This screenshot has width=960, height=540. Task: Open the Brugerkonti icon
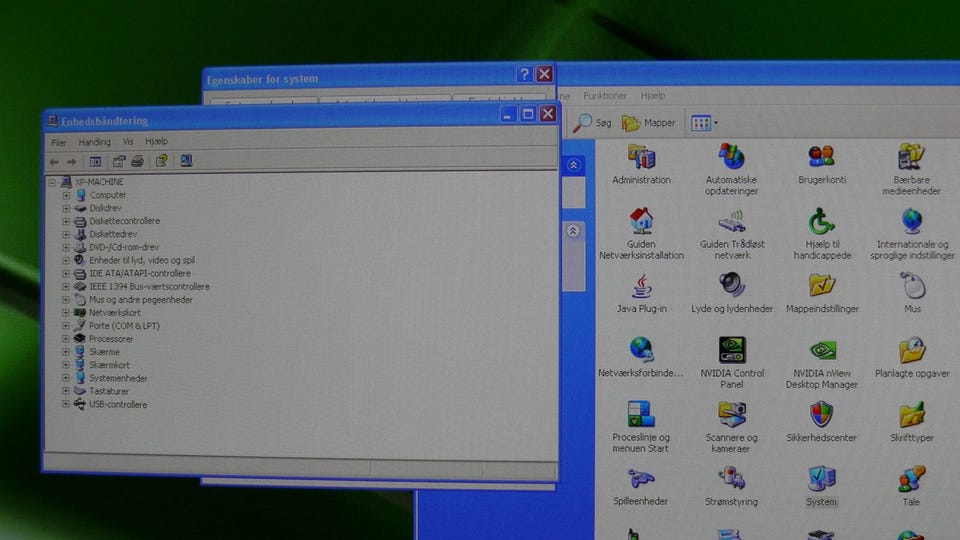822,156
